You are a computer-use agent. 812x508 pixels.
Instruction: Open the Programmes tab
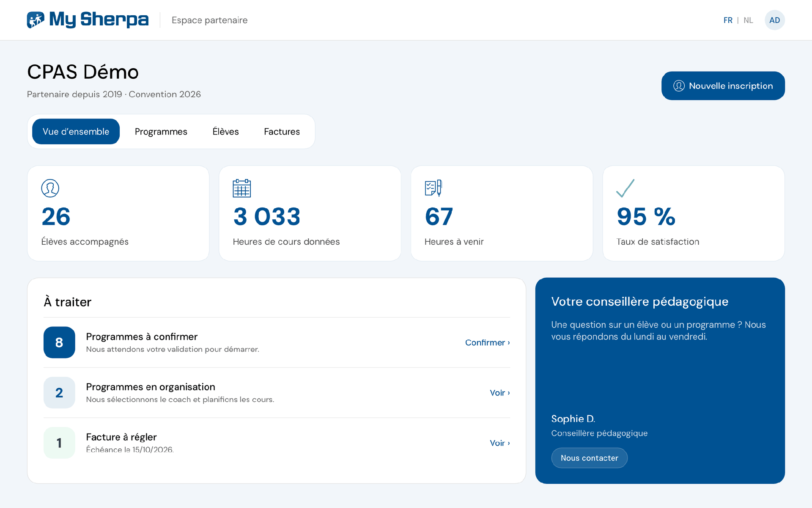(x=161, y=132)
